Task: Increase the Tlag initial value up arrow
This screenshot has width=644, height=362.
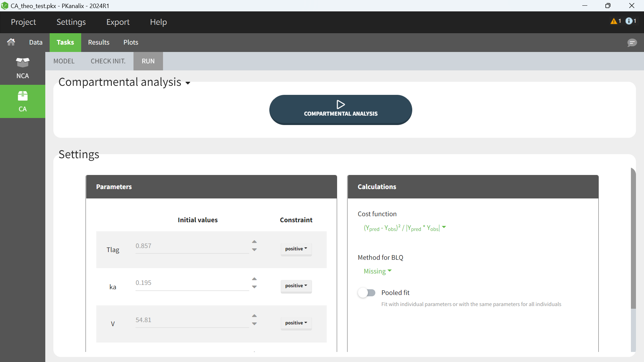Action: (x=254, y=242)
